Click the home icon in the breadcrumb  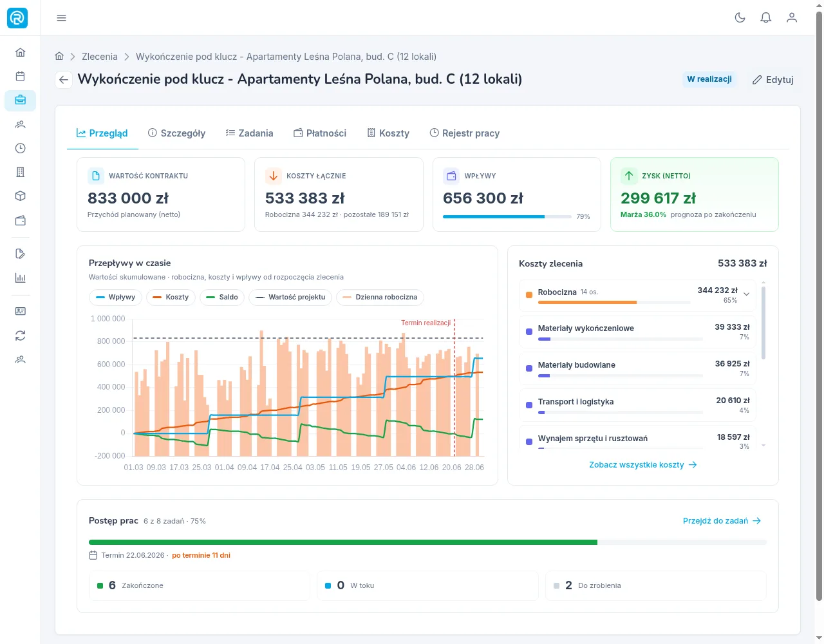pyautogui.click(x=59, y=57)
